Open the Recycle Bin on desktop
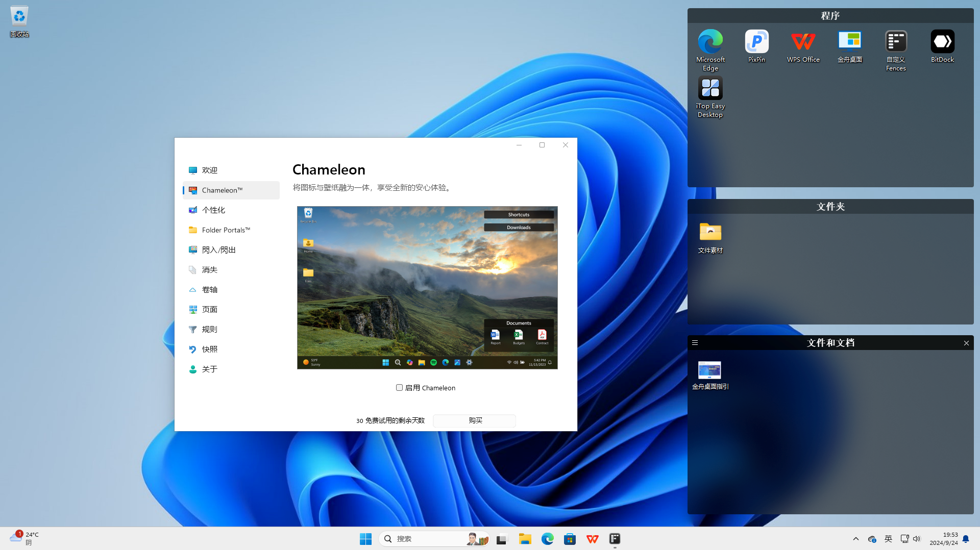Screen dimensions: 980x550 [19, 17]
